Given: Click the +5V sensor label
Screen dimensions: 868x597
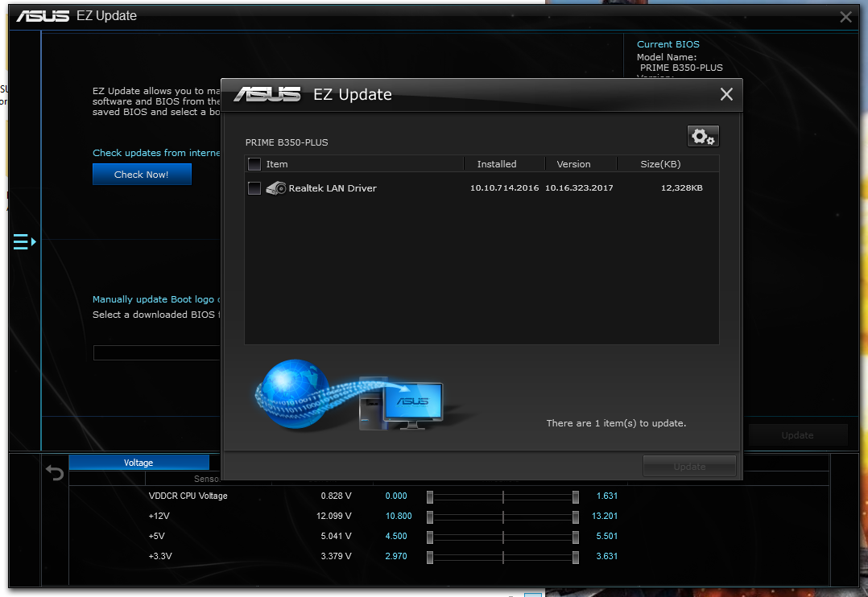Looking at the screenshot, I should (157, 536).
